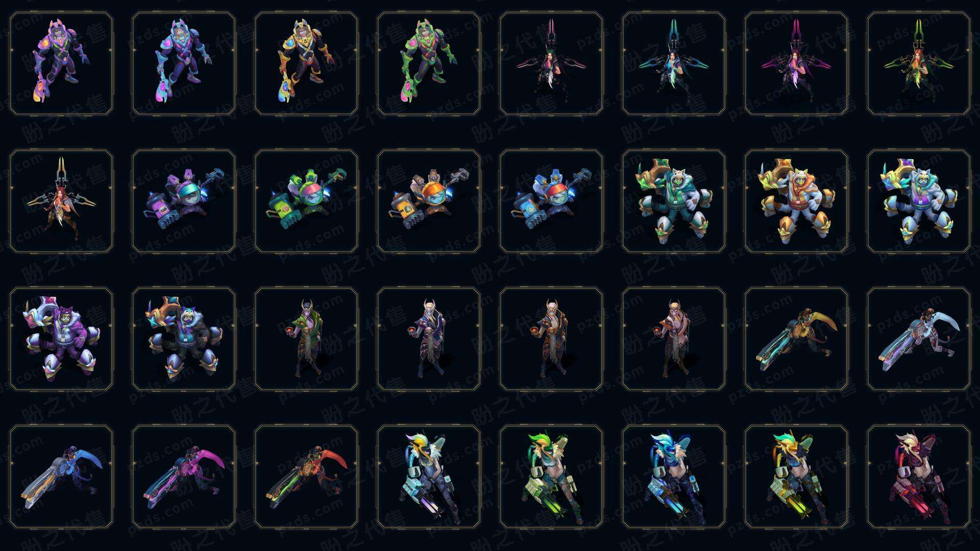Choose the golden scythe-cannon gunner skin

796,339
